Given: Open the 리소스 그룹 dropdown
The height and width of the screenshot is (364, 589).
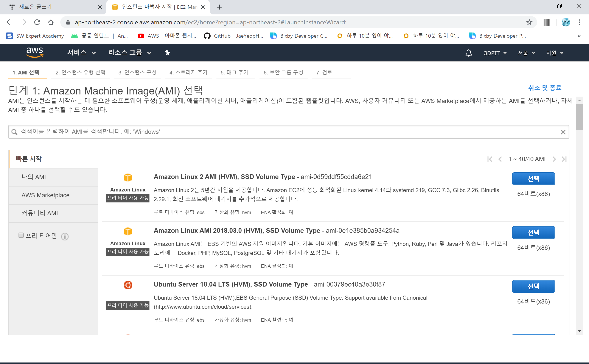Looking at the screenshot, I should click(129, 52).
